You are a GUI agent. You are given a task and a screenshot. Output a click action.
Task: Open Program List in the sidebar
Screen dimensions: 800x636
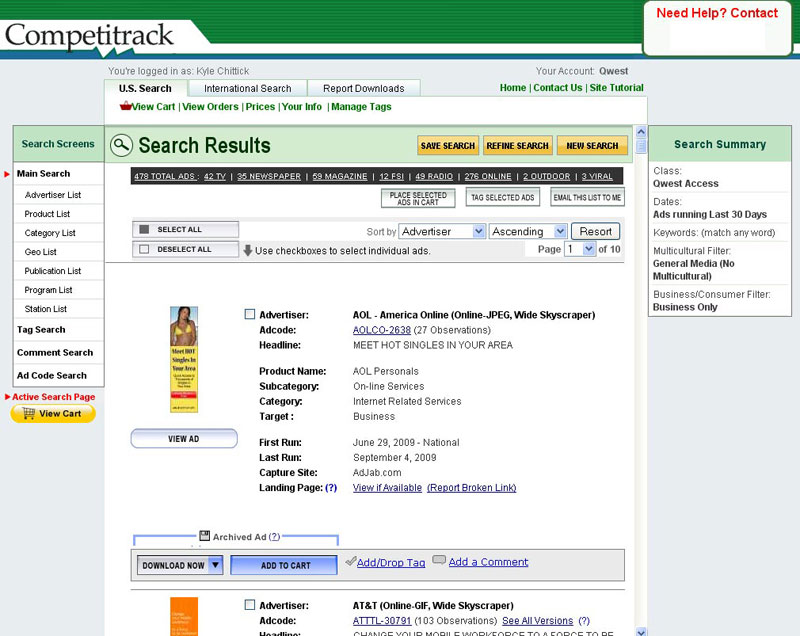click(48, 290)
